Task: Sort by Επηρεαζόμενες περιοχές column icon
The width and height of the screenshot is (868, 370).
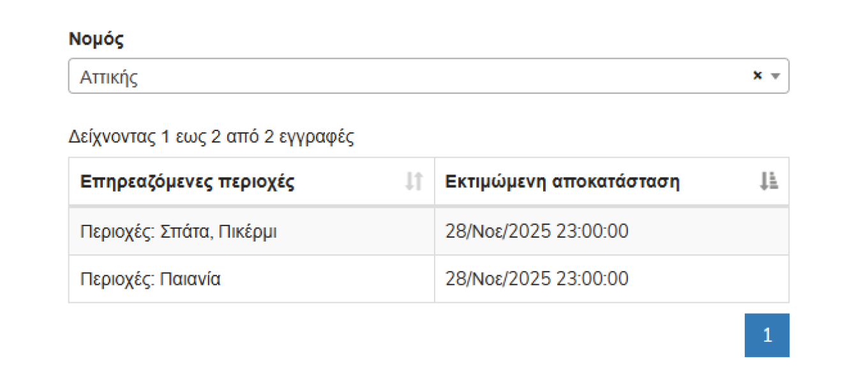Action: [414, 182]
